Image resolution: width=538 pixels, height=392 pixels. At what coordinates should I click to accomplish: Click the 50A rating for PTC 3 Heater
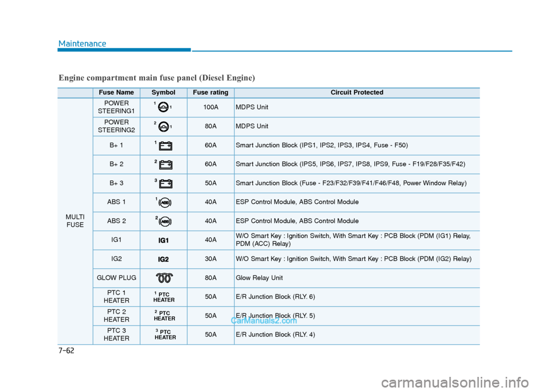(211, 335)
